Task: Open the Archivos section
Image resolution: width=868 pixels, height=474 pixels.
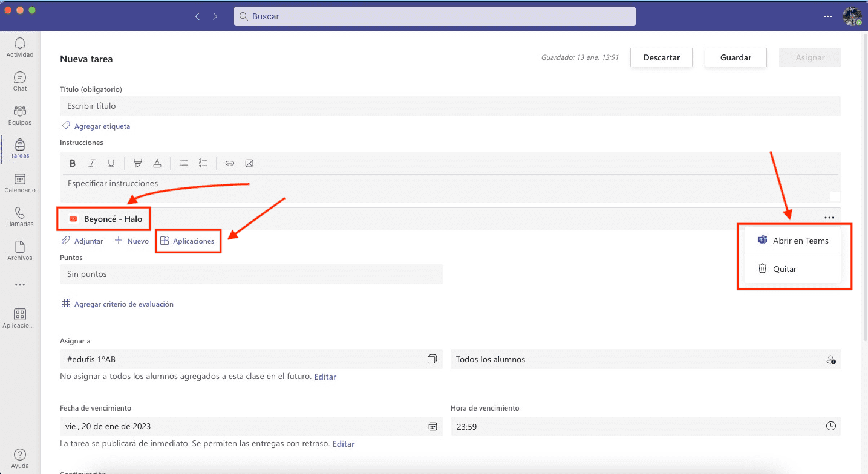Action: point(20,251)
